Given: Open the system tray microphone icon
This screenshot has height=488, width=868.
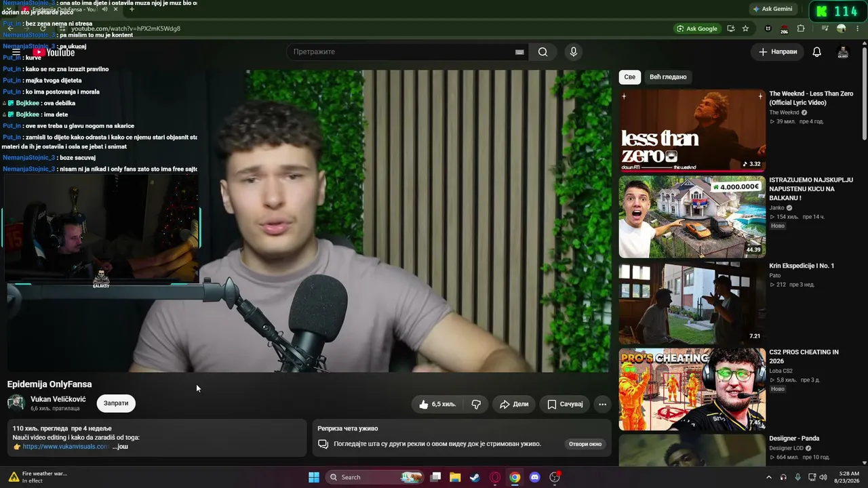Looking at the screenshot, I should coord(797,477).
